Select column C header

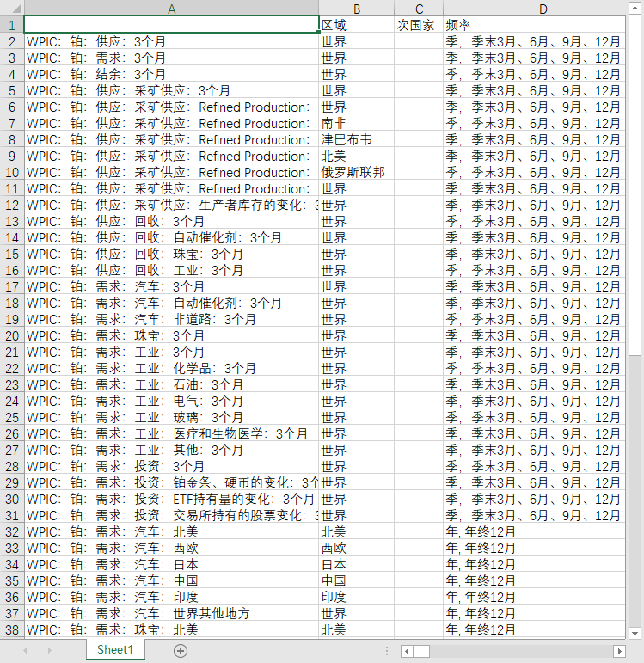click(419, 8)
